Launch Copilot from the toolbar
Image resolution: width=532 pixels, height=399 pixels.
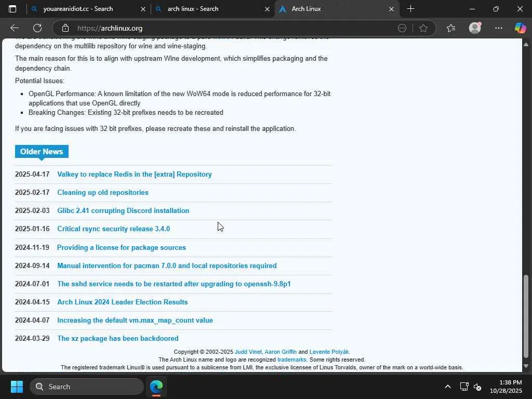pos(520,28)
